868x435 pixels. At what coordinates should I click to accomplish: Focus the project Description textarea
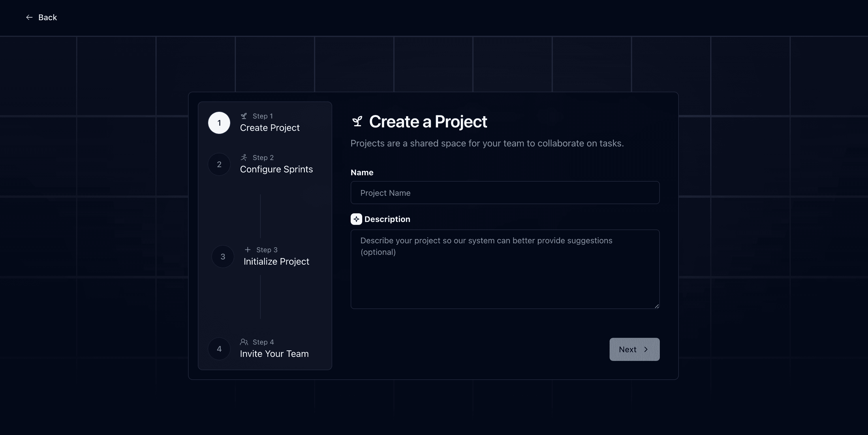505,269
